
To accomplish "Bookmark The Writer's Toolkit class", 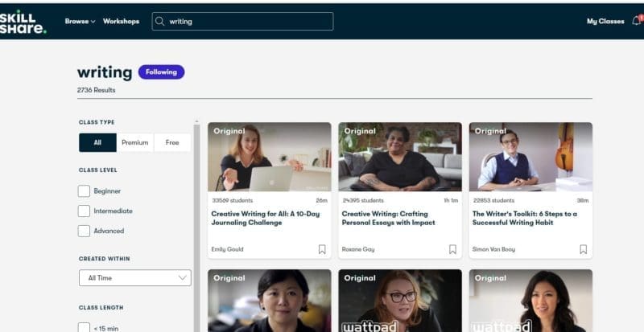I will (583, 249).
